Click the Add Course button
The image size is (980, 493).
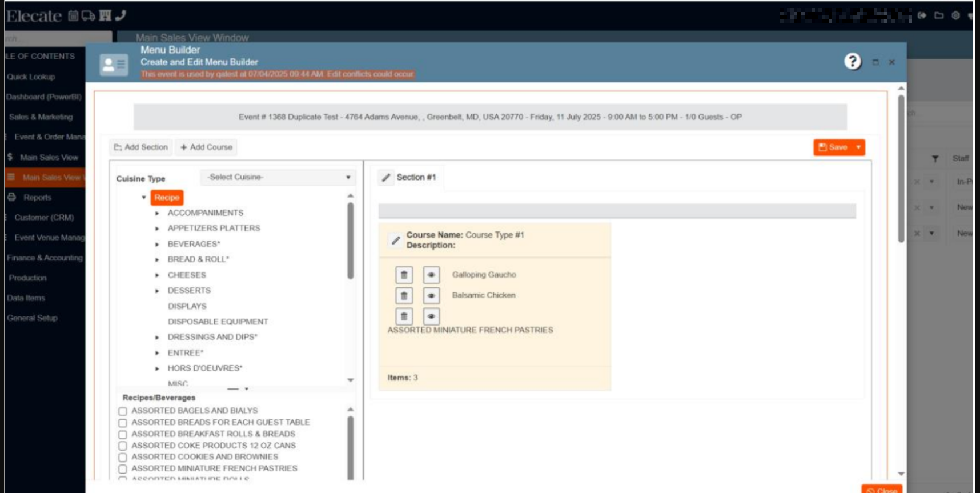206,147
